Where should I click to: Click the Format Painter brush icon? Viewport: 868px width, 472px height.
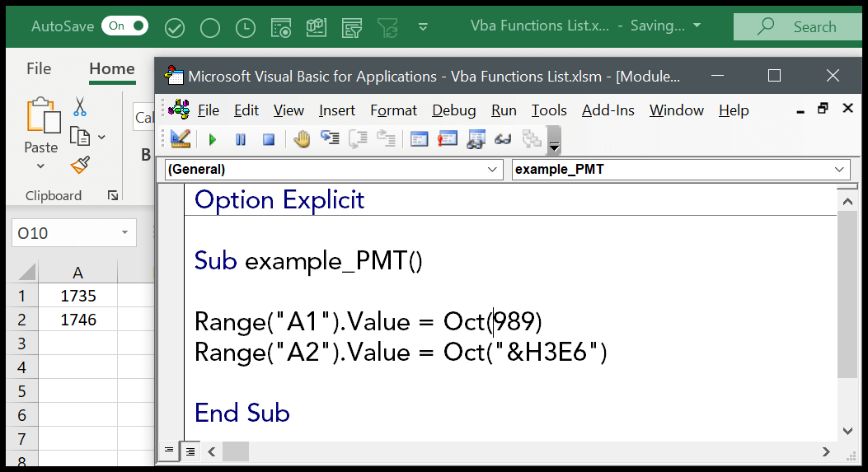[80, 166]
